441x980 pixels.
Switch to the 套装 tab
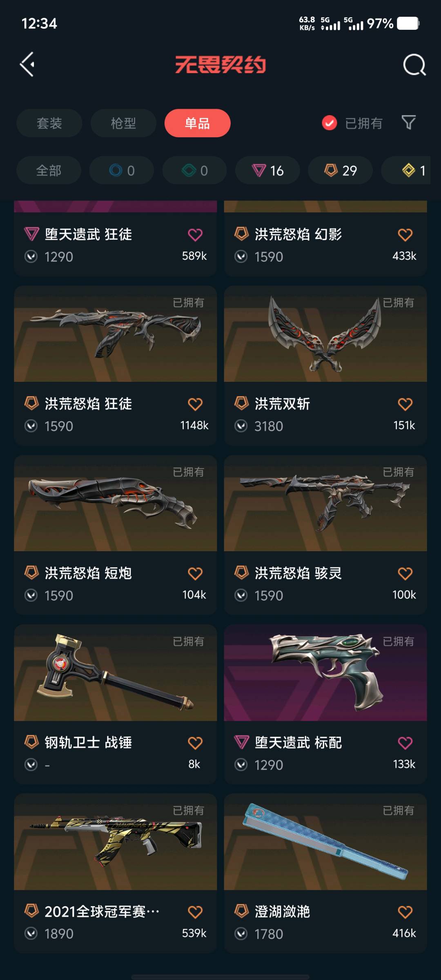click(x=49, y=123)
